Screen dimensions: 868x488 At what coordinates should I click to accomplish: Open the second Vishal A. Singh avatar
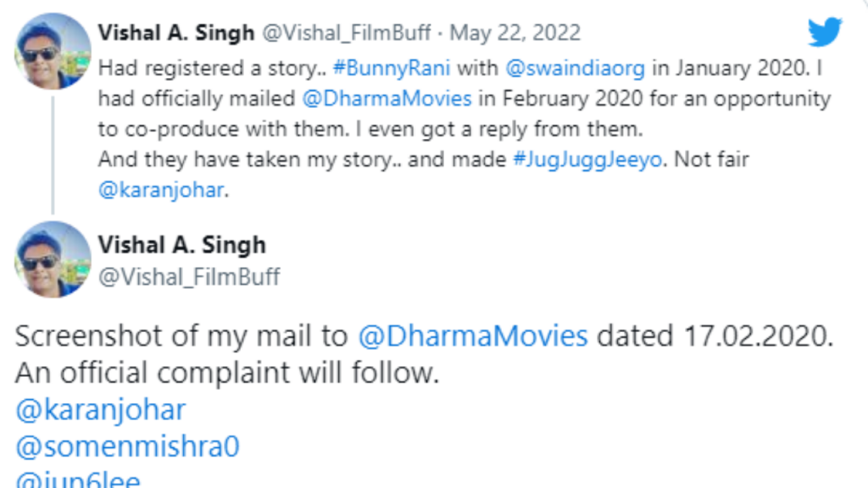point(53,259)
